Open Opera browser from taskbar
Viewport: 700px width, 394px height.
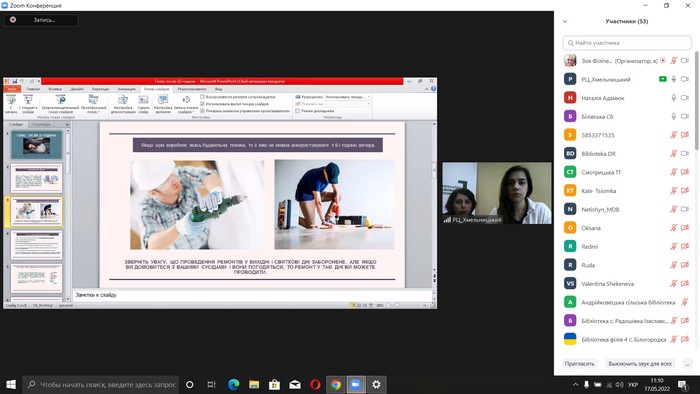[x=315, y=384]
